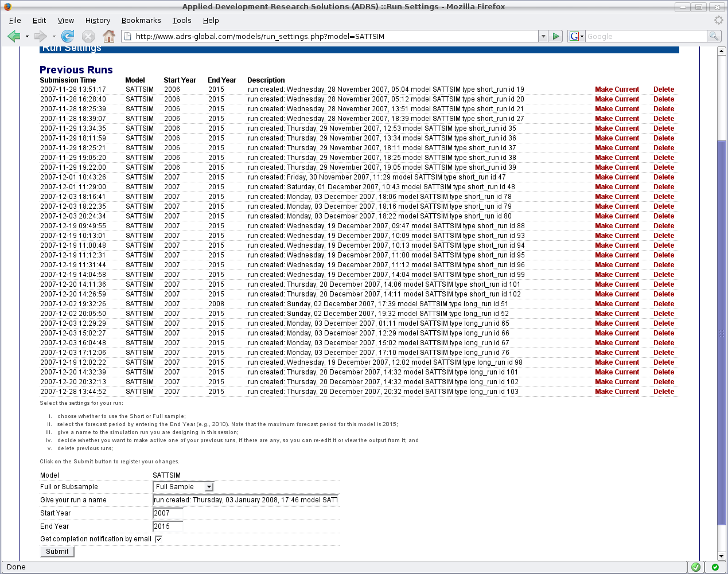Go to the Home page icon
The width and height of the screenshot is (728, 574).
pyautogui.click(x=109, y=36)
